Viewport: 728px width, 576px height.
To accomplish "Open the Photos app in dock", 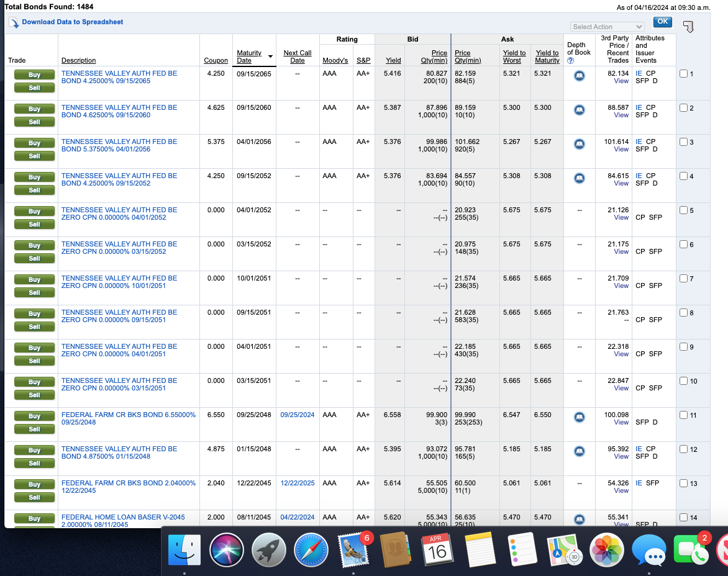I will pos(607,551).
